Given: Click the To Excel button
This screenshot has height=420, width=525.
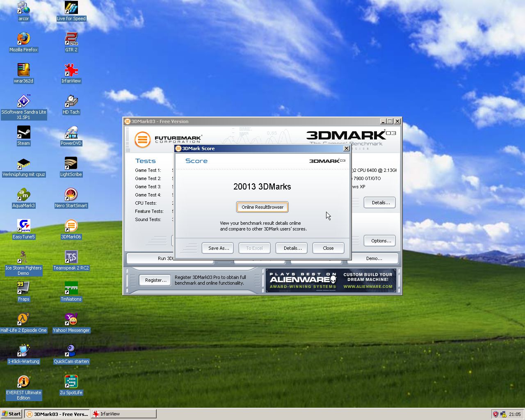Looking at the screenshot, I should coord(254,248).
